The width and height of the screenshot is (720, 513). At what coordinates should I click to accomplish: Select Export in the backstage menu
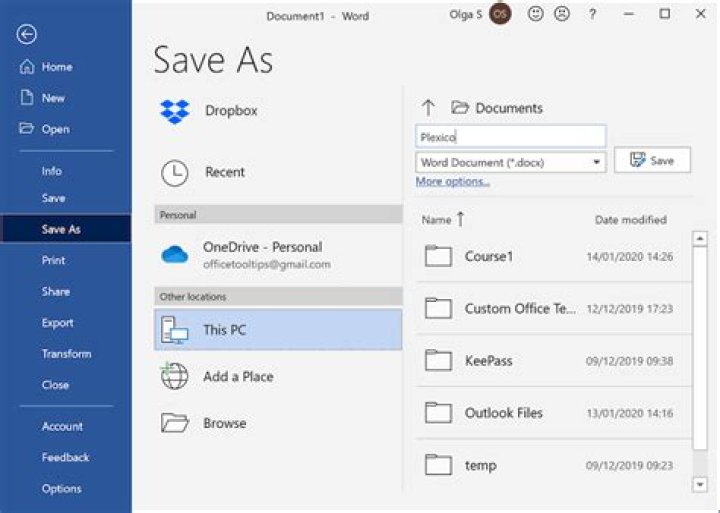pyautogui.click(x=57, y=322)
